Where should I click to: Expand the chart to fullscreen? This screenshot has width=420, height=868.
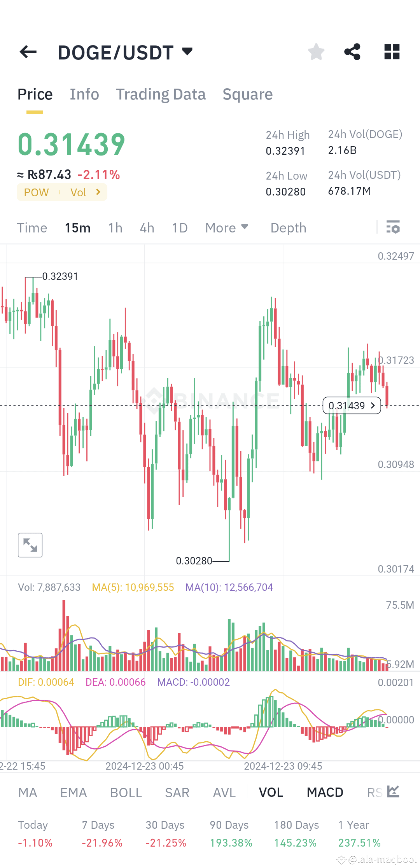point(30,545)
